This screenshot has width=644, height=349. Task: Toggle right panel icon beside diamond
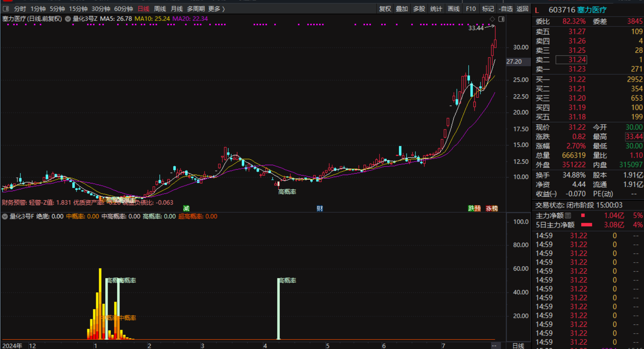point(501,19)
